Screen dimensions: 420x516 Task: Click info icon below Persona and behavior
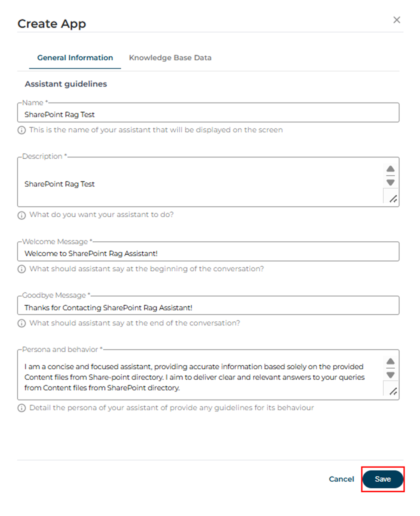point(21,408)
